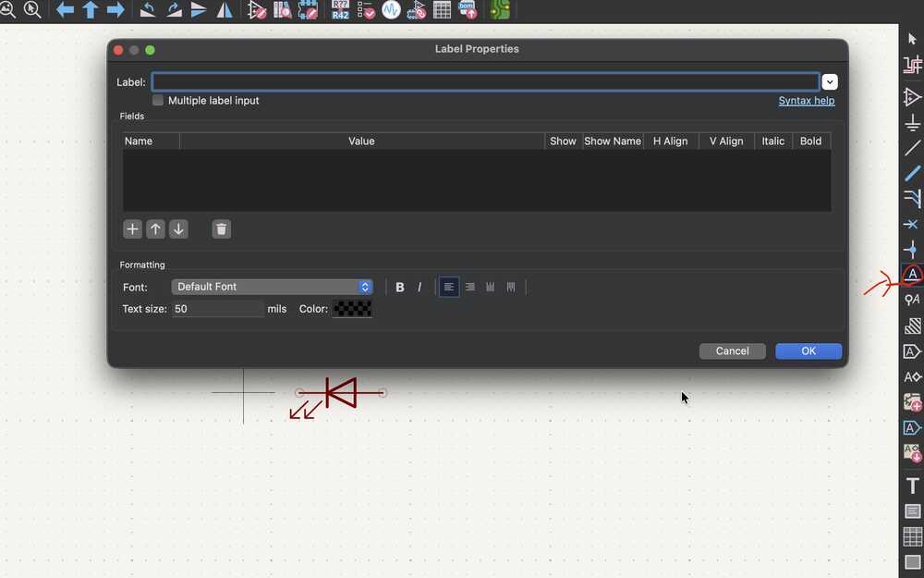924x578 pixels.
Task: Confirm with the OK button
Action: (x=808, y=350)
